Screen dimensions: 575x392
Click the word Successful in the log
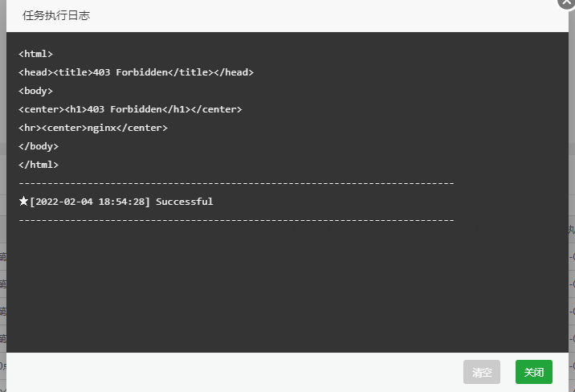185,202
